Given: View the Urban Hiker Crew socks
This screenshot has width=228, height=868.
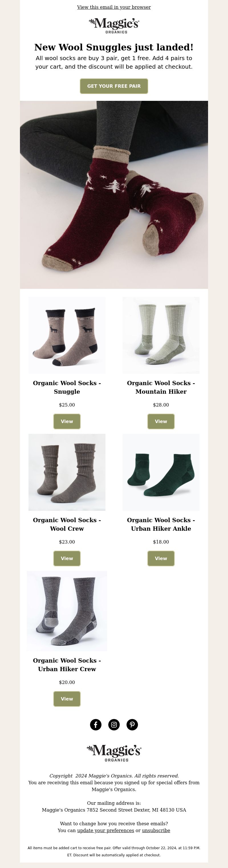Looking at the screenshot, I should (67, 699).
